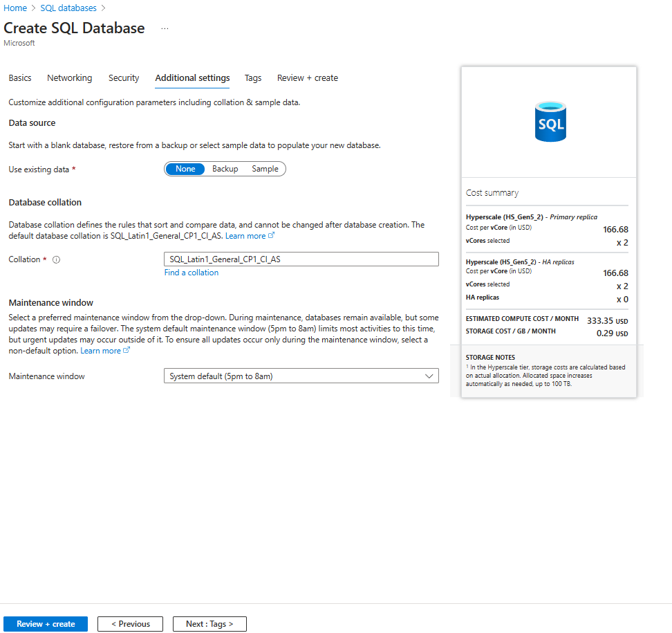
Task: Open the Review + create tab
Action: [307, 78]
